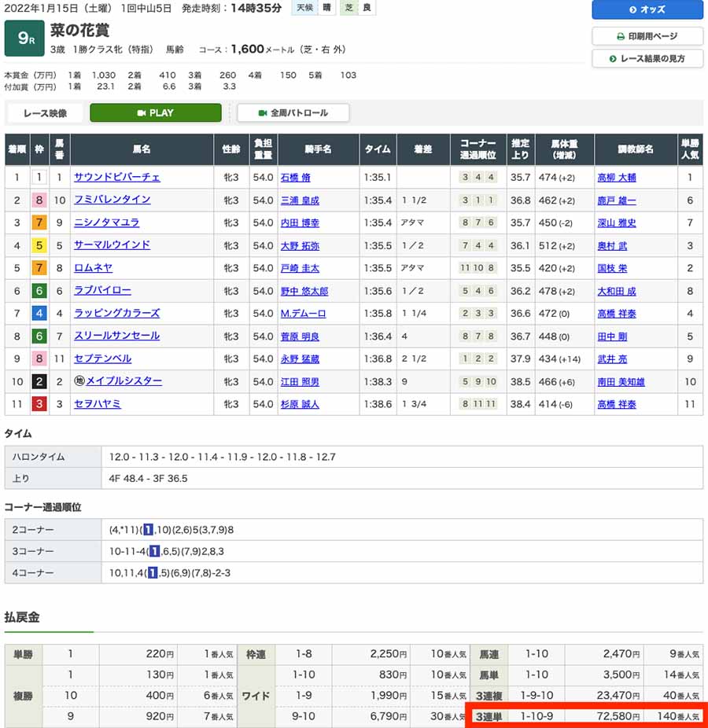Image resolution: width=708 pixels, height=728 pixels.
Task: Click the 3連複 1-9-10 combination
Action: [537, 695]
